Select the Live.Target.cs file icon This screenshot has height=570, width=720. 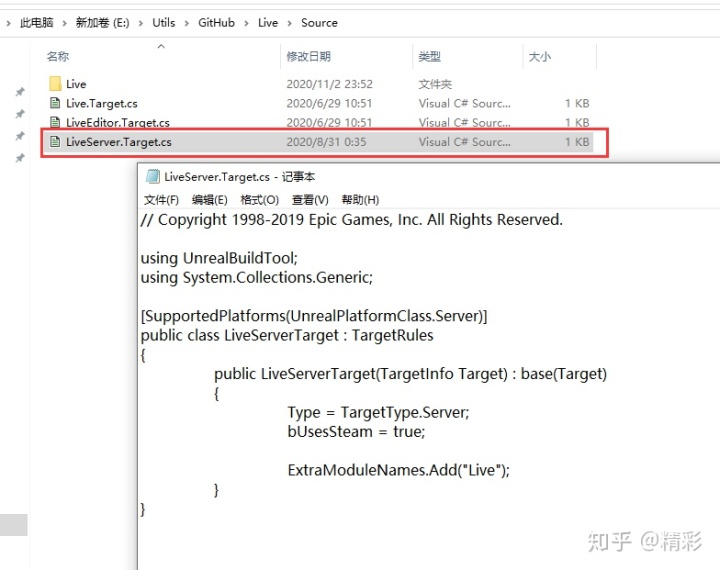55,103
